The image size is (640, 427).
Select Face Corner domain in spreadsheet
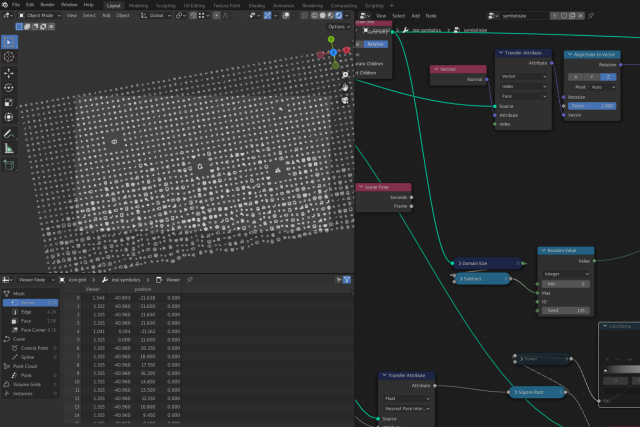pyautogui.click(x=34, y=329)
